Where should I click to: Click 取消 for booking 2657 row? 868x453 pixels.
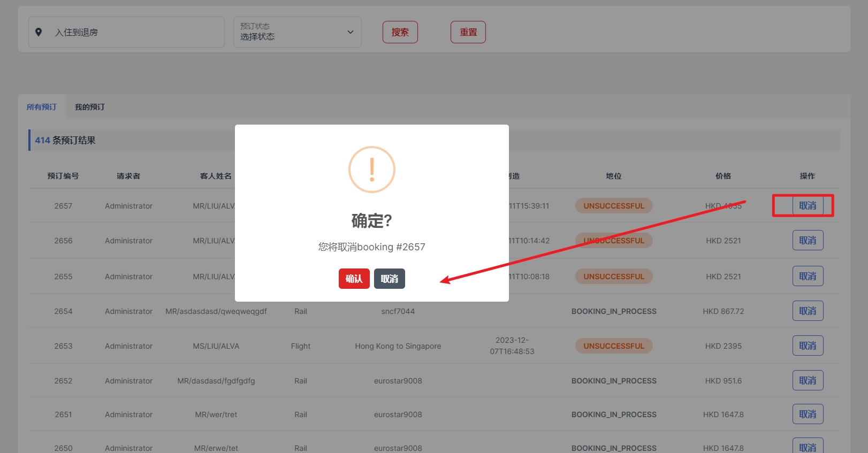tap(808, 206)
